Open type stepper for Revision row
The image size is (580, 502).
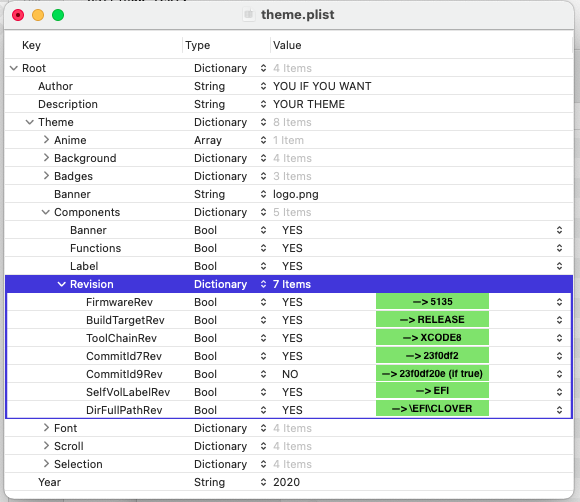click(x=263, y=284)
